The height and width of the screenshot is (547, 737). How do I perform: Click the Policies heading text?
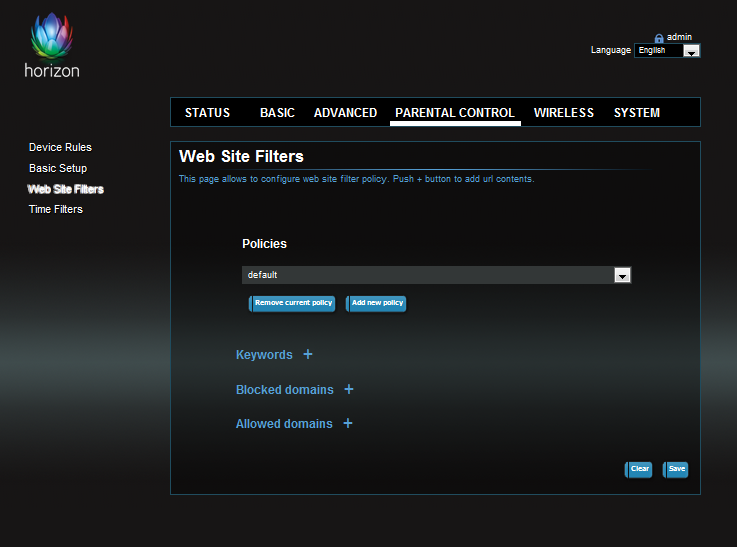tap(264, 244)
